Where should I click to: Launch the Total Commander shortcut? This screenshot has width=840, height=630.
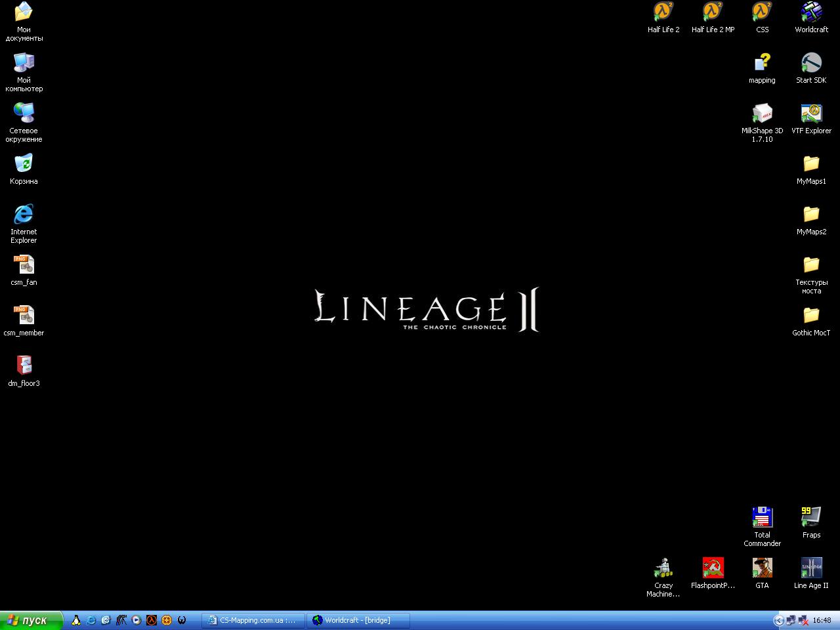click(x=762, y=526)
